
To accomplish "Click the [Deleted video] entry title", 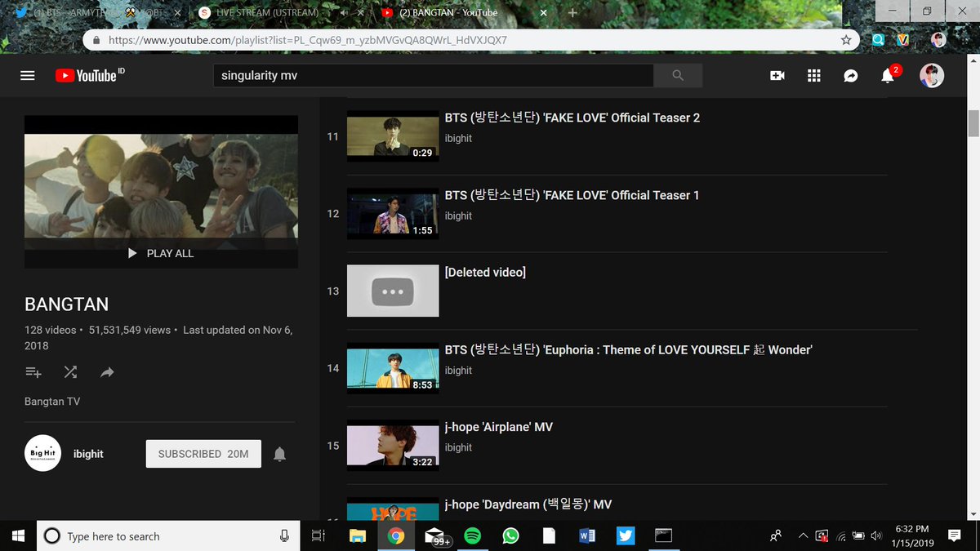I will coord(485,273).
